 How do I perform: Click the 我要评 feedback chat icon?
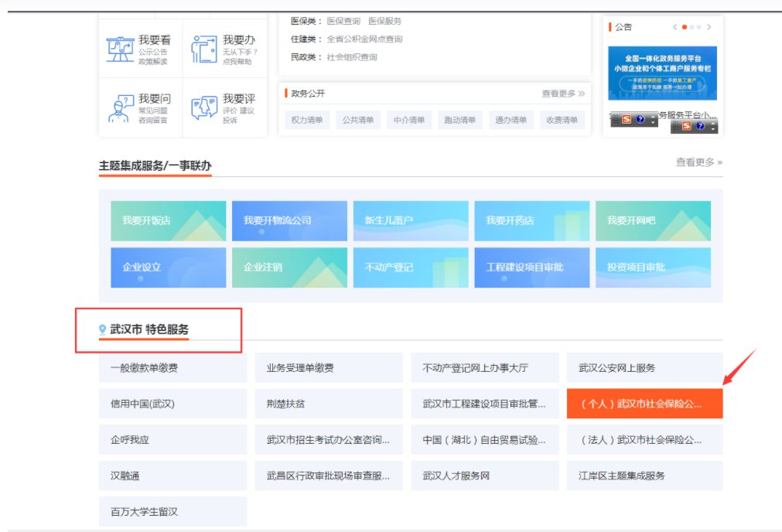click(204, 109)
